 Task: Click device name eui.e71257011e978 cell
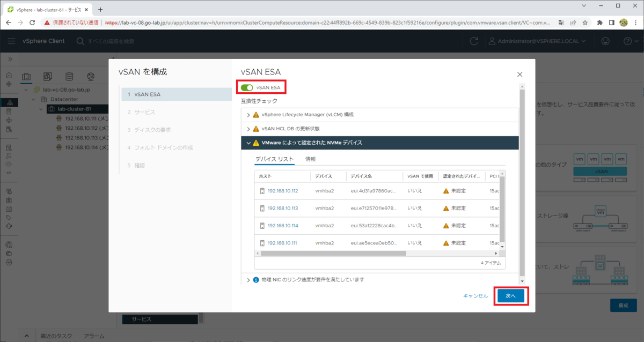[374, 209]
